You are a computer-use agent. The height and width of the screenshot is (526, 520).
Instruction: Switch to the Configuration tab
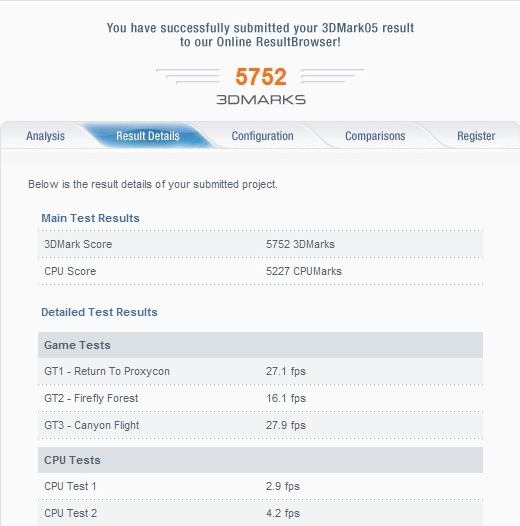262,136
